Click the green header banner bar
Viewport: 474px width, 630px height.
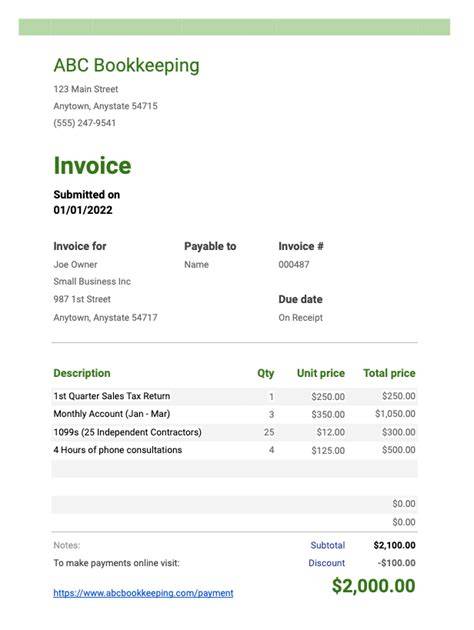coord(234,27)
